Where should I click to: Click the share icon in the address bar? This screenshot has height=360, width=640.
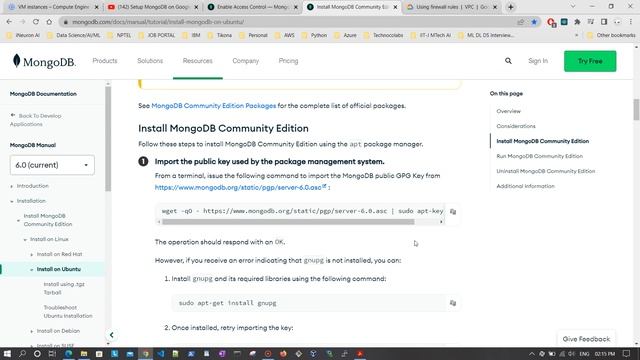[x=520, y=22]
